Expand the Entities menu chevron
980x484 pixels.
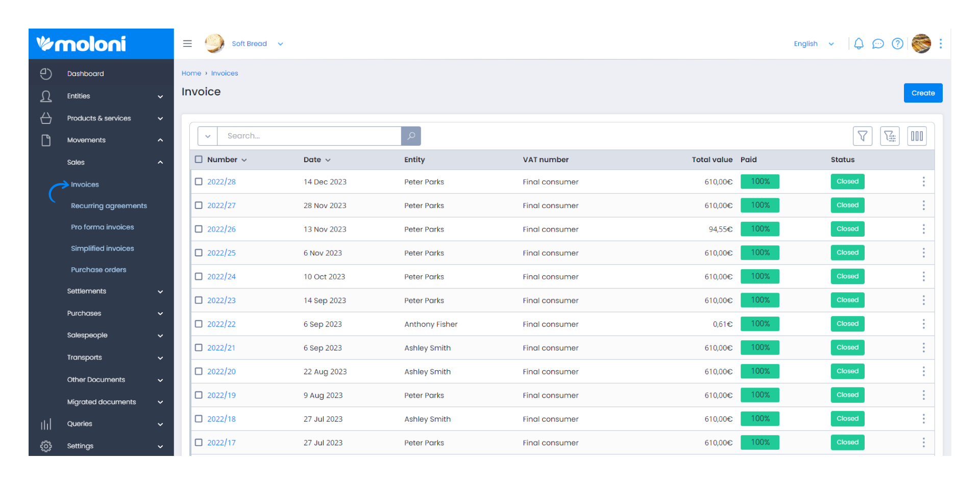[160, 96]
